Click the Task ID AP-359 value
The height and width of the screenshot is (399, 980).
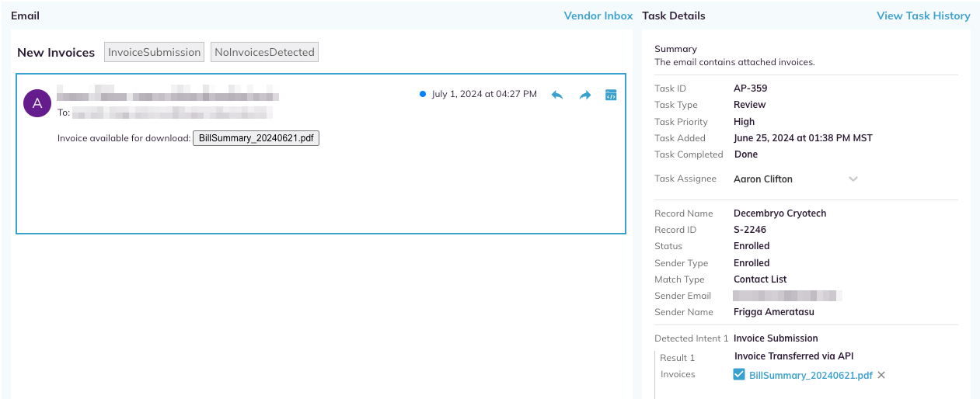point(751,88)
